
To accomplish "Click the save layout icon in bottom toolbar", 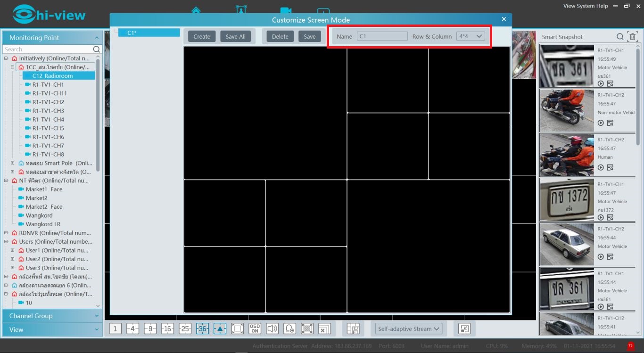I will click(x=353, y=328).
